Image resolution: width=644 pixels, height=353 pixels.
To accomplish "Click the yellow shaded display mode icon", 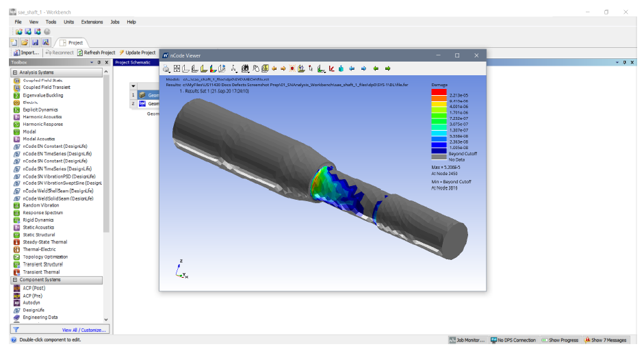I will point(204,68).
